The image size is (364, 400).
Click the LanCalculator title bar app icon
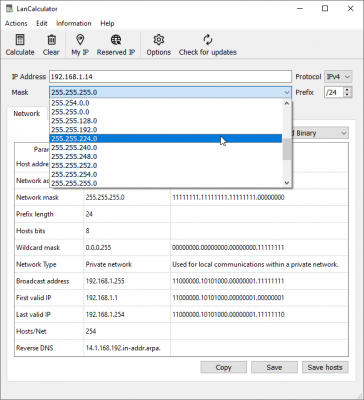click(x=9, y=8)
